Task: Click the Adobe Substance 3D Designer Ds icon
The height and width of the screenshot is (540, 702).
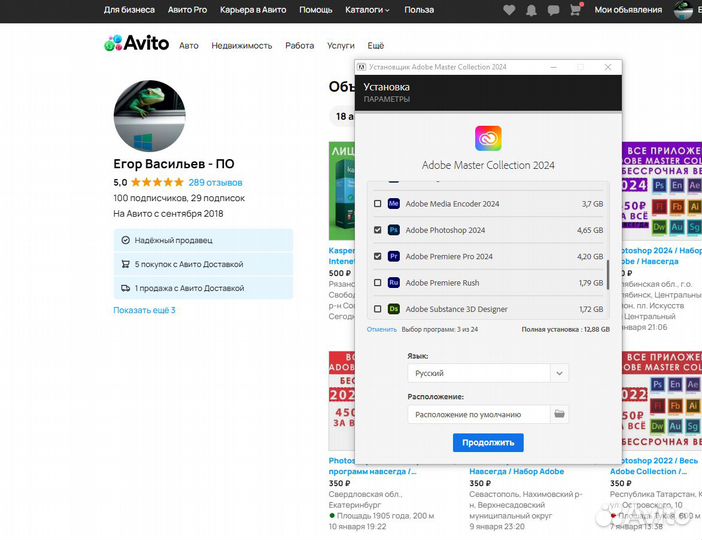Action: [x=394, y=309]
